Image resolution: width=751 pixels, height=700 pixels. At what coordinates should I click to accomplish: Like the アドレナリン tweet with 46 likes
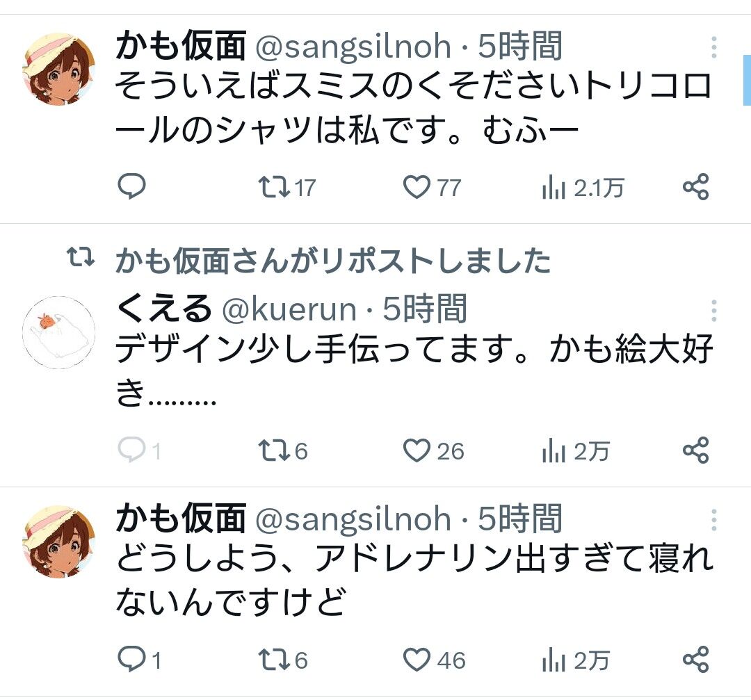[x=417, y=660]
